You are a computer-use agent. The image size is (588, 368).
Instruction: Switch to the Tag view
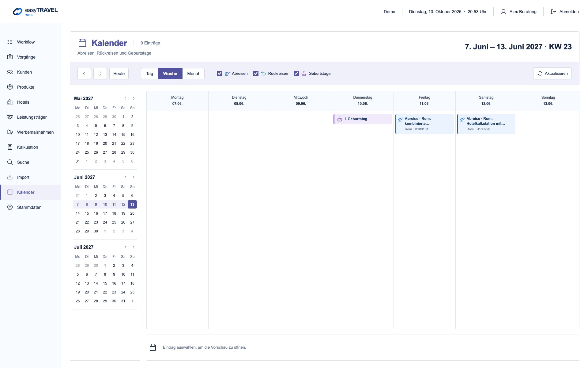pyautogui.click(x=149, y=74)
